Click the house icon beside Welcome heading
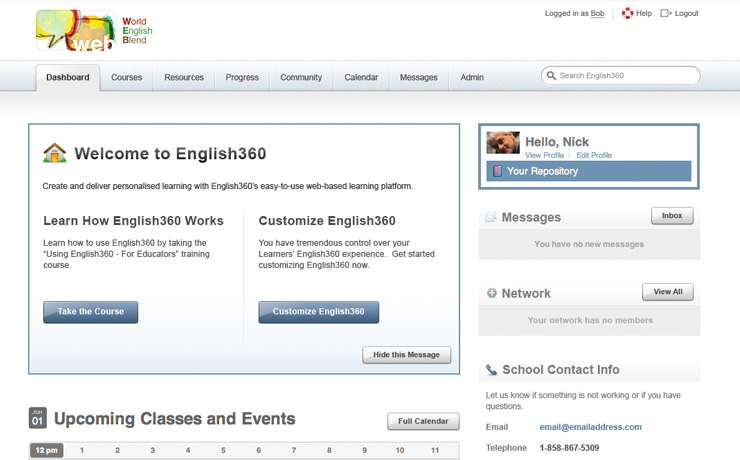Image resolution: width=740 pixels, height=460 pixels. (x=55, y=153)
